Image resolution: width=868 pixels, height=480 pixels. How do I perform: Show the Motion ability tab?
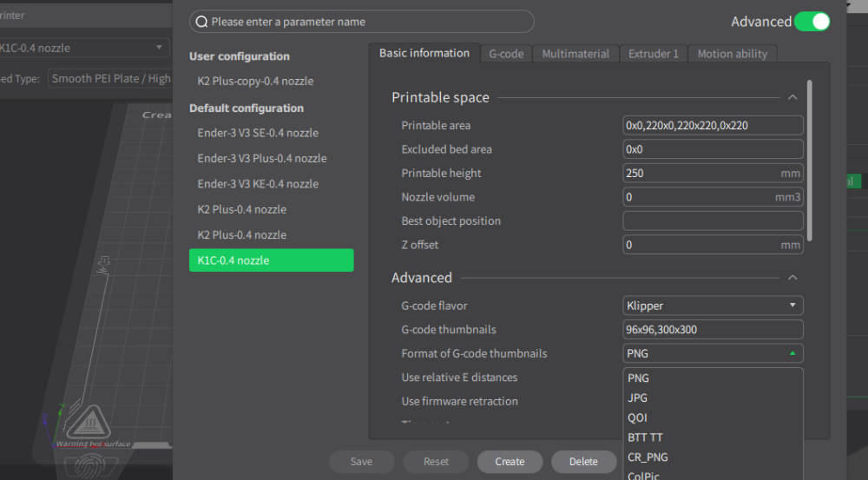click(732, 54)
